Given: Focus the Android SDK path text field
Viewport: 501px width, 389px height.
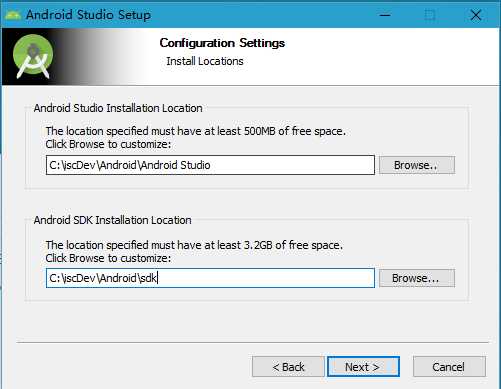Looking at the screenshot, I should [x=210, y=278].
